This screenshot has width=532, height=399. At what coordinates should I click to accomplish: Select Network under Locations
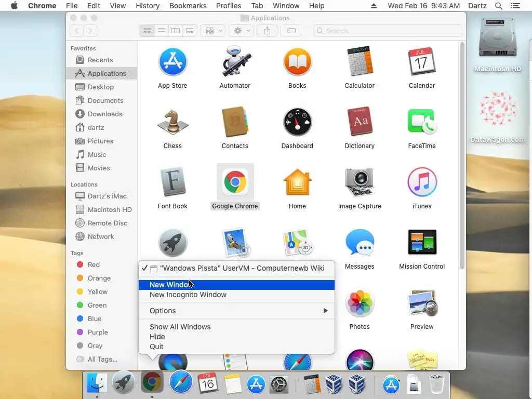[x=101, y=237]
